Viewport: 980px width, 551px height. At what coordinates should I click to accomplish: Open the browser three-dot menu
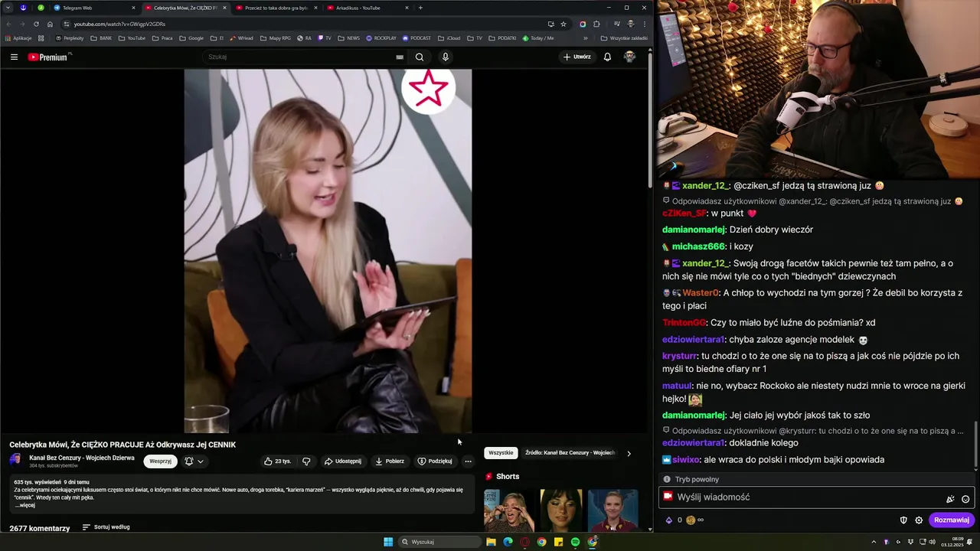coord(644,24)
